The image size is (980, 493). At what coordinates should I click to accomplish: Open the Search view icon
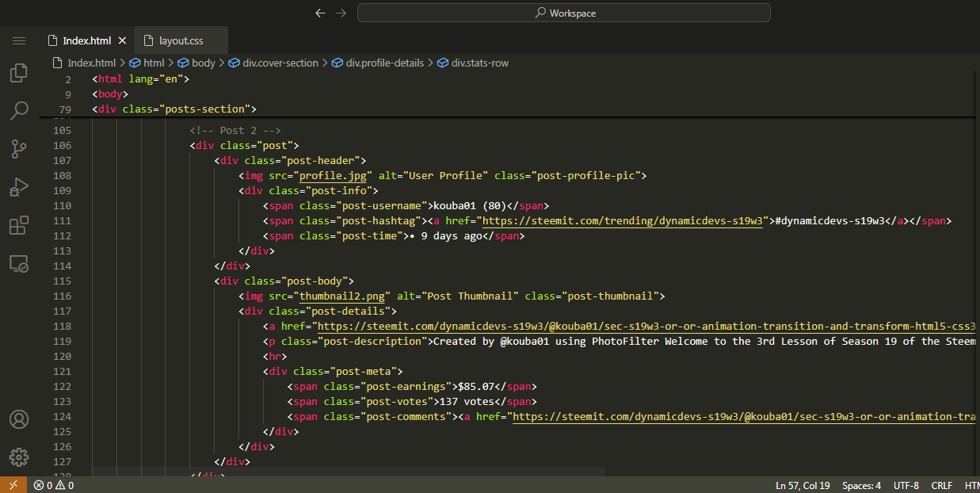[19, 111]
